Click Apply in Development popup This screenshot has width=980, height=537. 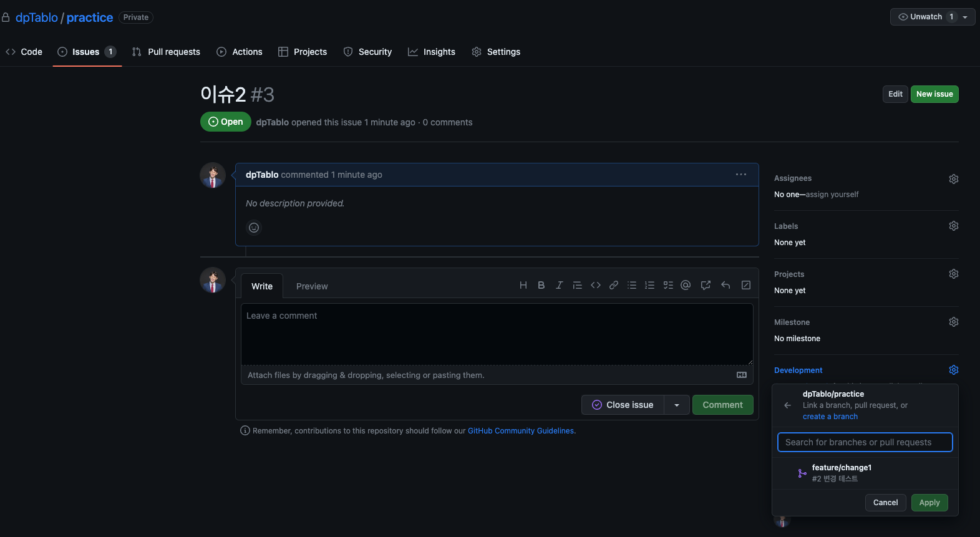pyautogui.click(x=929, y=503)
